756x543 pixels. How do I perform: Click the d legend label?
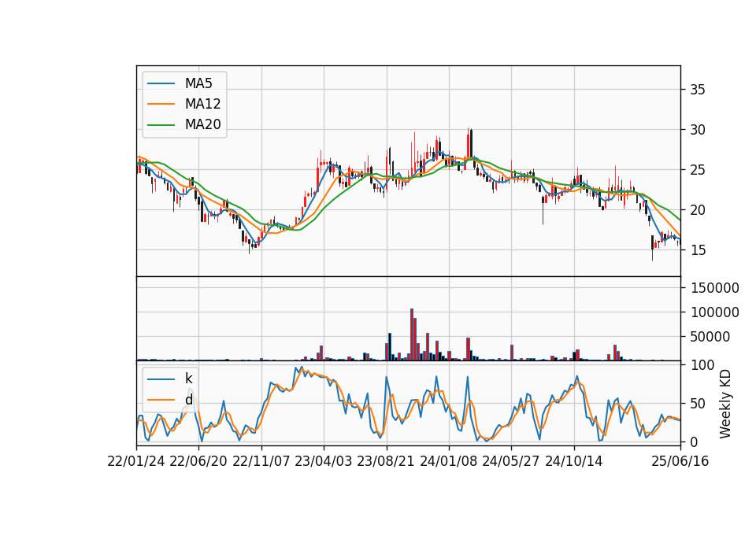click(189, 400)
